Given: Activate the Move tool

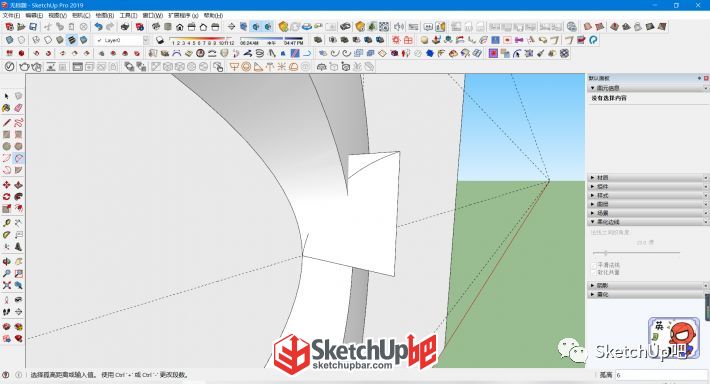Looking at the screenshot, I should pos(6,185).
